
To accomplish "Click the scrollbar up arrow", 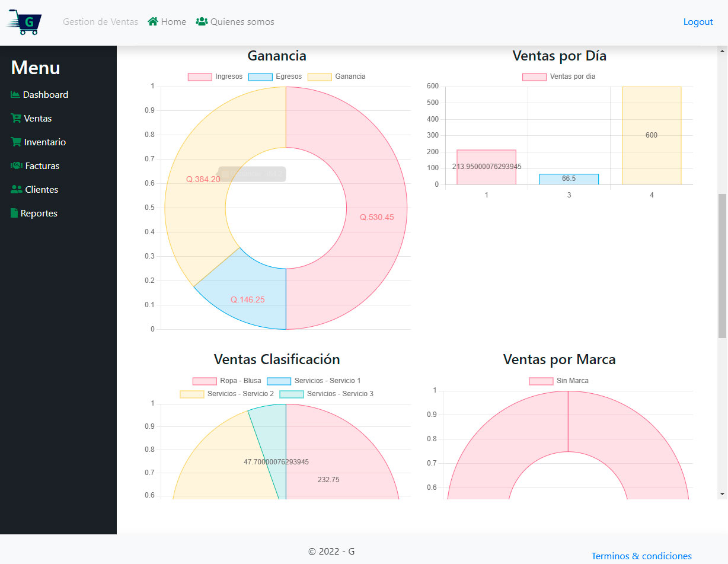I will 722,51.
